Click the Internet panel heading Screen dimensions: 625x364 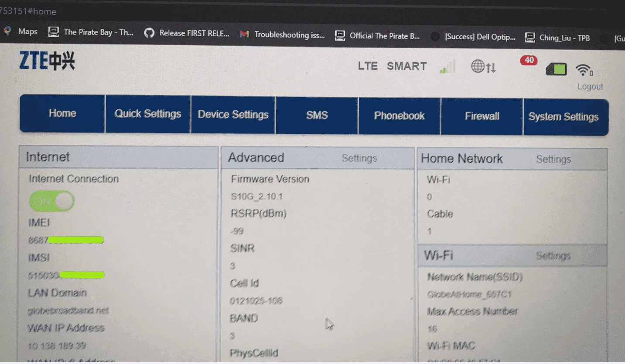point(48,157)
